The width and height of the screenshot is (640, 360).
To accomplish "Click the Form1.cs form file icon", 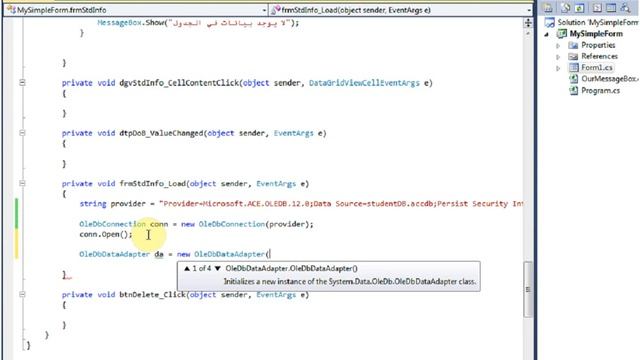I will click(573, 68).
